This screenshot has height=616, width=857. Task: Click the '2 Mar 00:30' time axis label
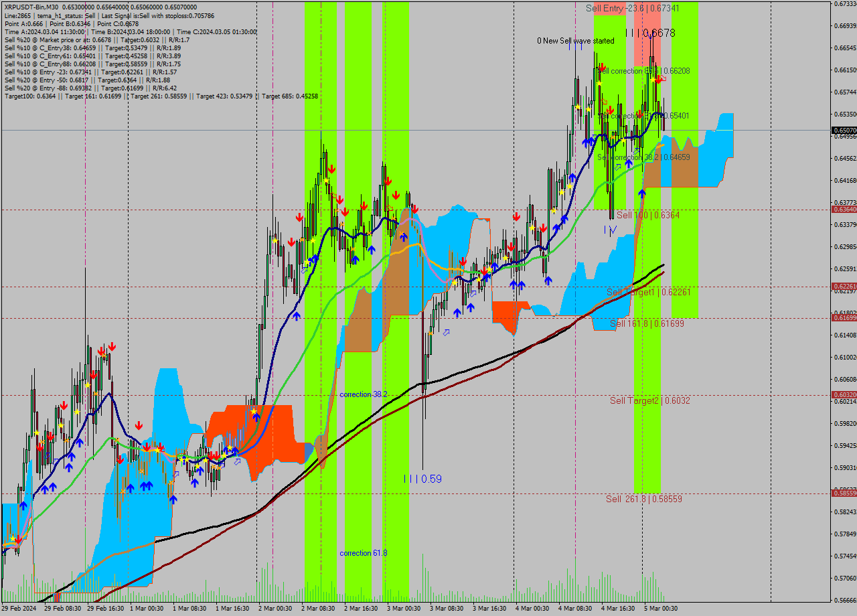click(277, 609)
